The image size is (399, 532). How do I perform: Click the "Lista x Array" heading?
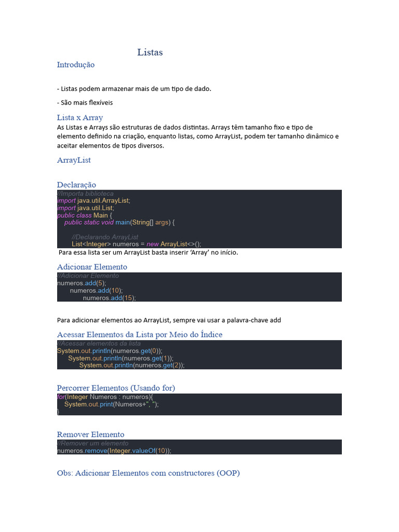click(80, 117)
